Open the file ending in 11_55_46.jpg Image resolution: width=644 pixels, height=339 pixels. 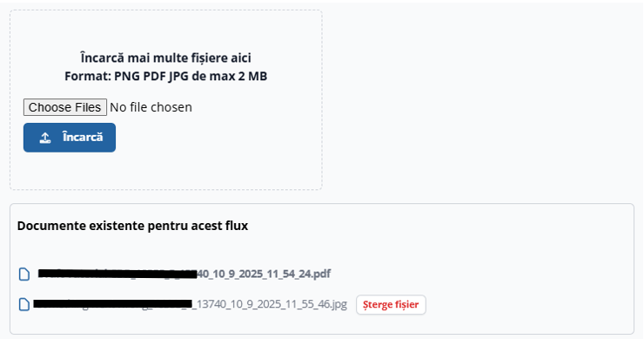(x=191, y=304)
